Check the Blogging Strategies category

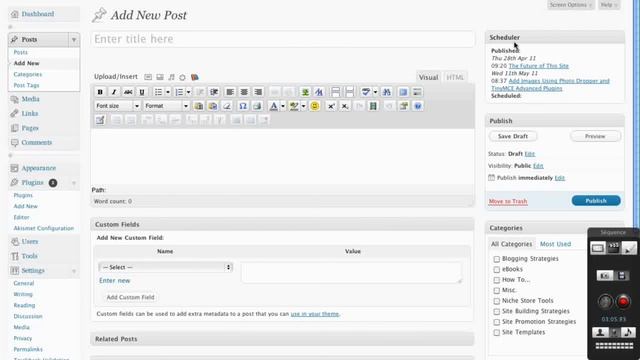tap(497, 259)
